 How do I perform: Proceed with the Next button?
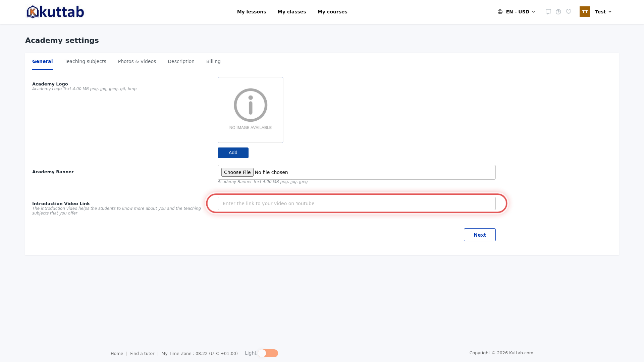click(x=480, y=235)
